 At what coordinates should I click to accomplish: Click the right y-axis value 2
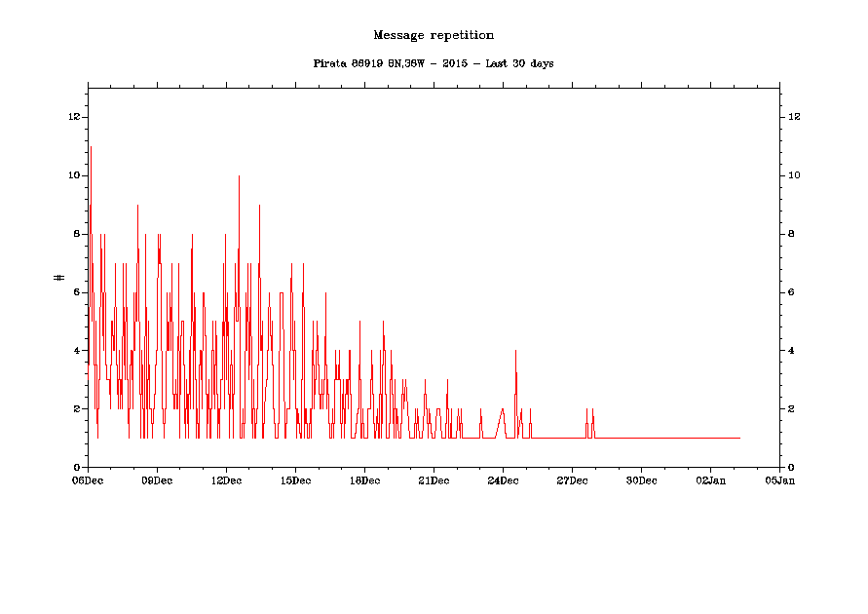tap(792, 408)
